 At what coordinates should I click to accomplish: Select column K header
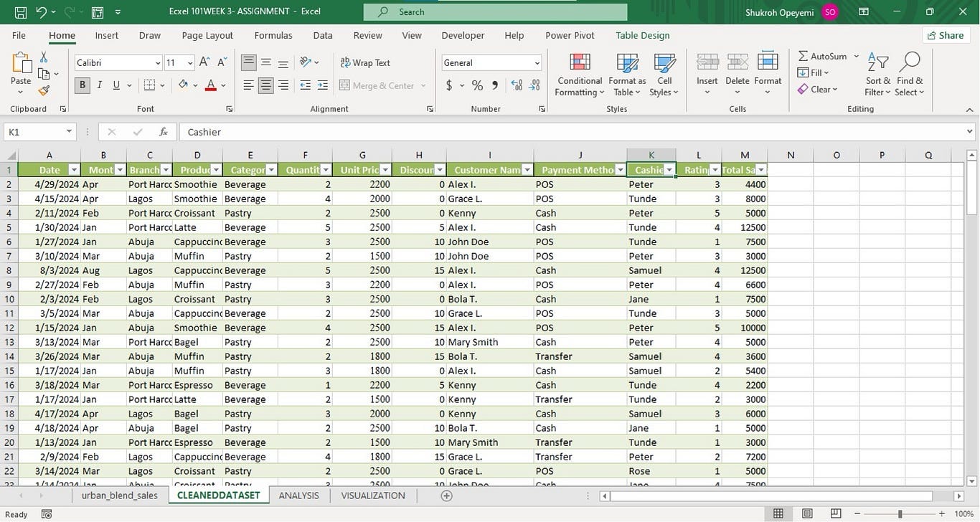click(651, 155)
